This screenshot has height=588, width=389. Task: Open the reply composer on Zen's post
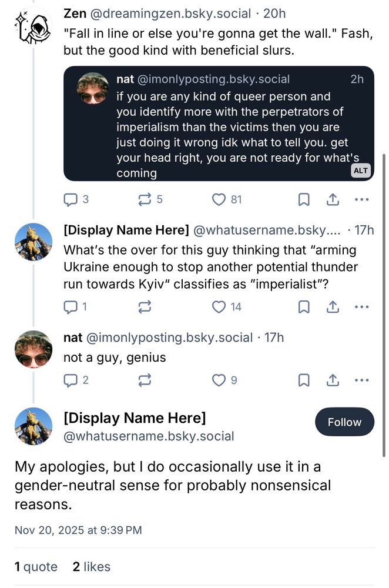tap(71, 200)
